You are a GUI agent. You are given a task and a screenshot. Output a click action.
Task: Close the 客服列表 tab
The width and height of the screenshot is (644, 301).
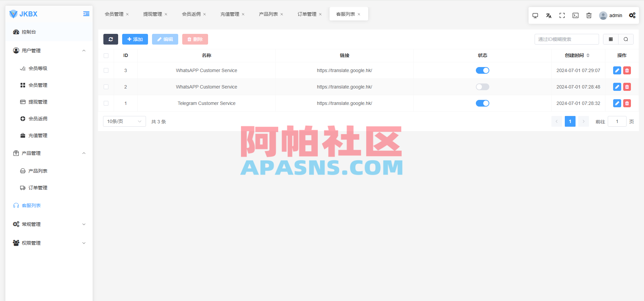[359, 14]
